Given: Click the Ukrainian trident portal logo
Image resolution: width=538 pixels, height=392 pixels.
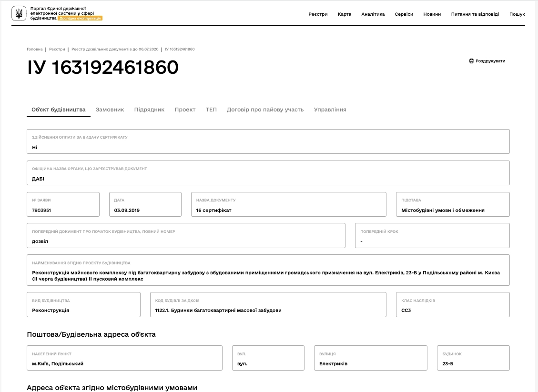Looking at the screenshot, I should [x=19, y=14].
